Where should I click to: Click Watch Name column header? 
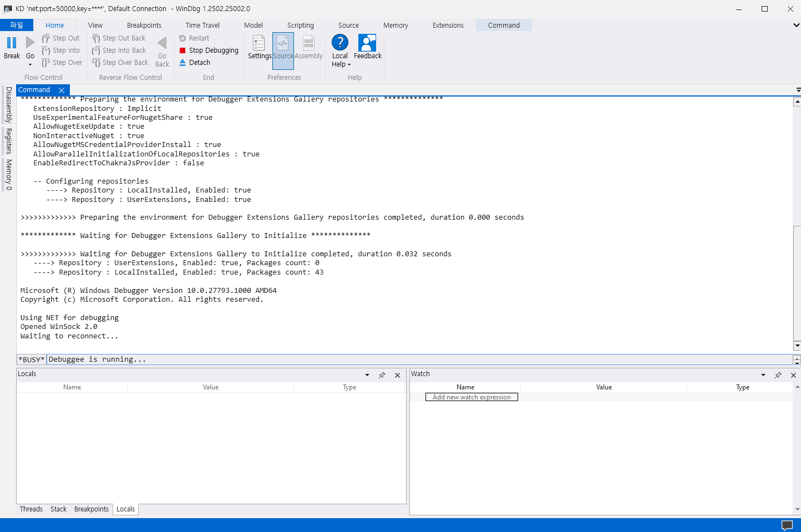465,387
